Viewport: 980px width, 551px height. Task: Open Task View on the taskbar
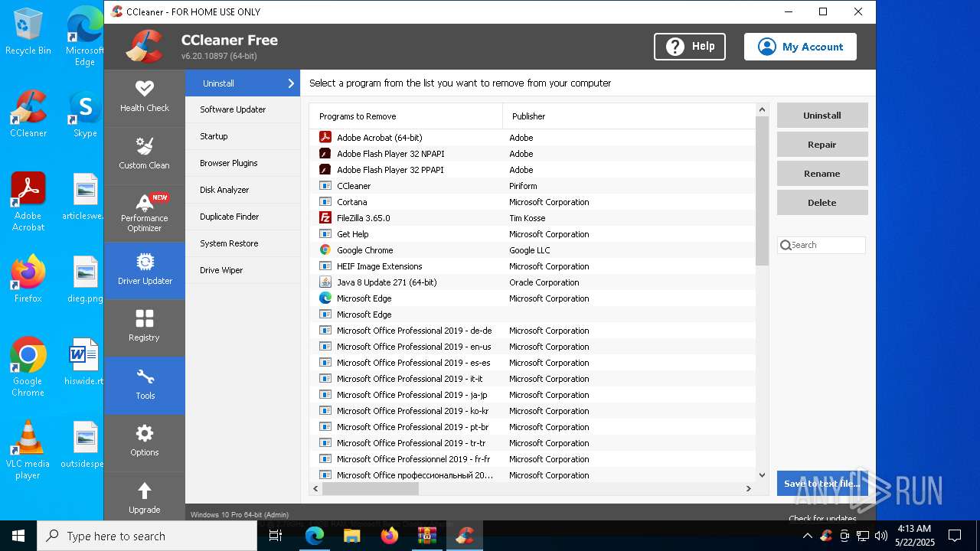point(276,536)
